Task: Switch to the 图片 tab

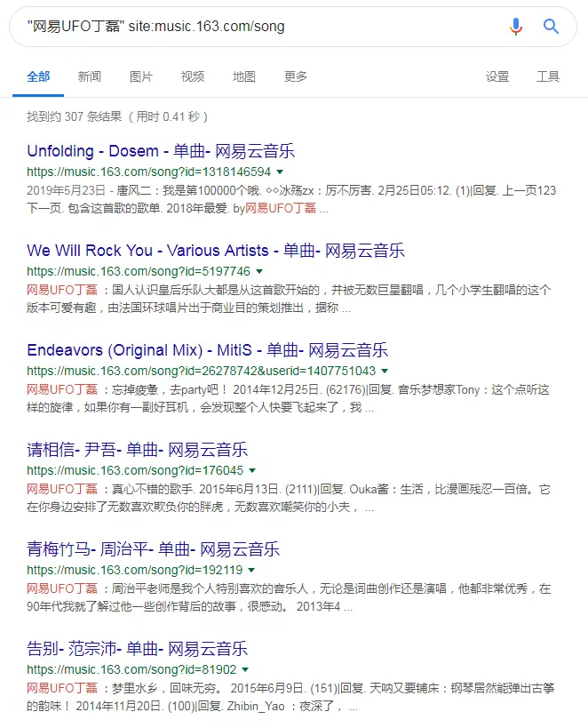Action: click(x=141, y=76)
